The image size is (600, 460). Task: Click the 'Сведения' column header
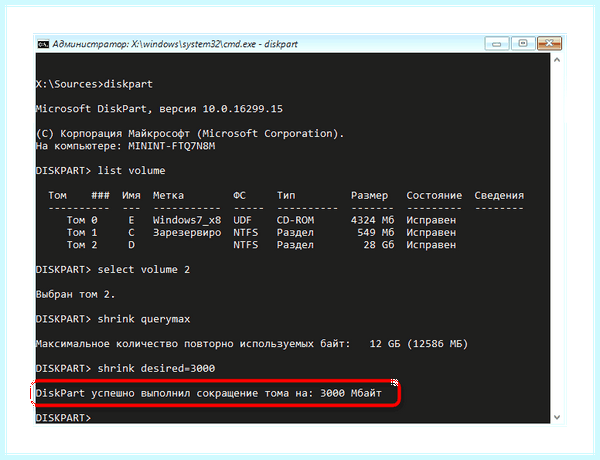tap(499, 196)
